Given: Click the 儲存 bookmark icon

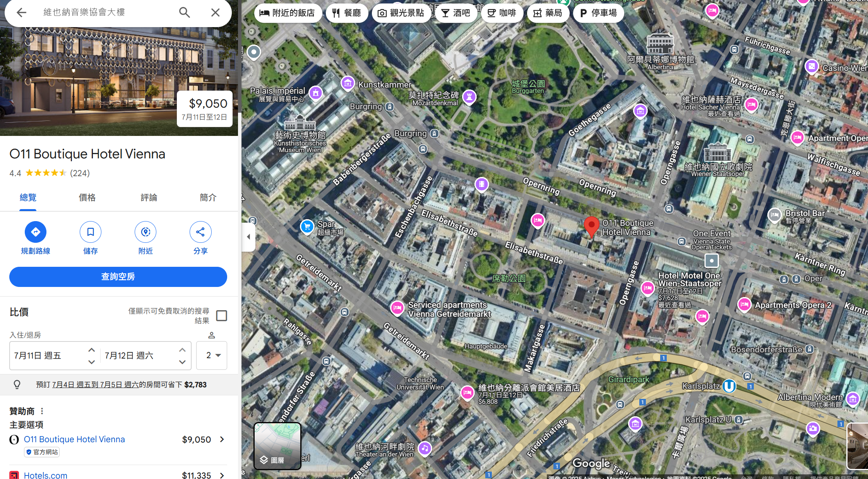Looking at the screenshot, I should pos(91,232).
